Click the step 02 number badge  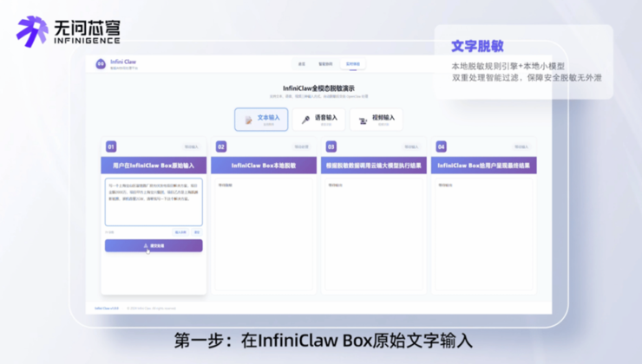click(221, 147)
